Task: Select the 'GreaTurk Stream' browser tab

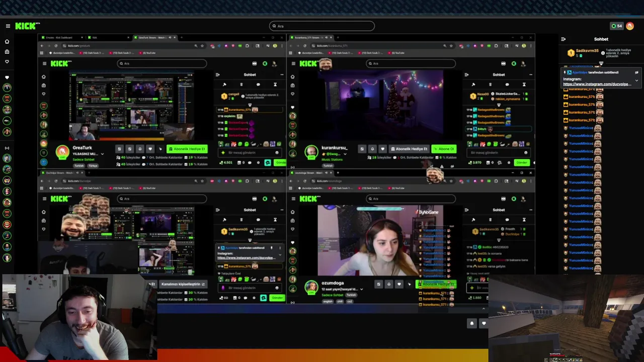Action: (155, 38)
